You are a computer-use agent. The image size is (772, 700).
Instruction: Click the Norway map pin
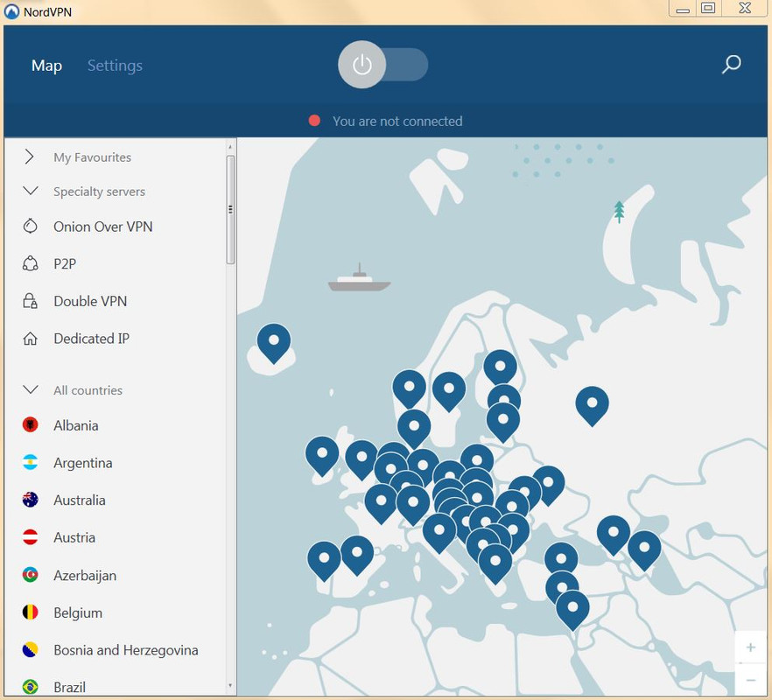(409, 387)
